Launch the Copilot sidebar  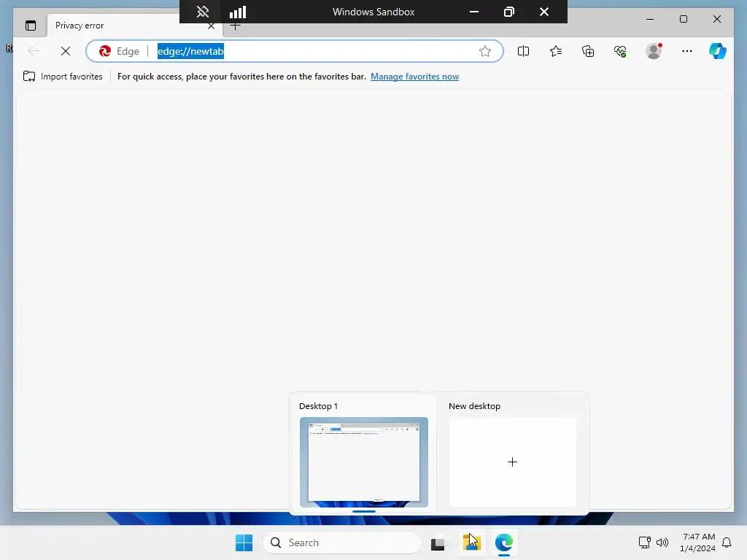pyautogui.click(x=718, y=51)
